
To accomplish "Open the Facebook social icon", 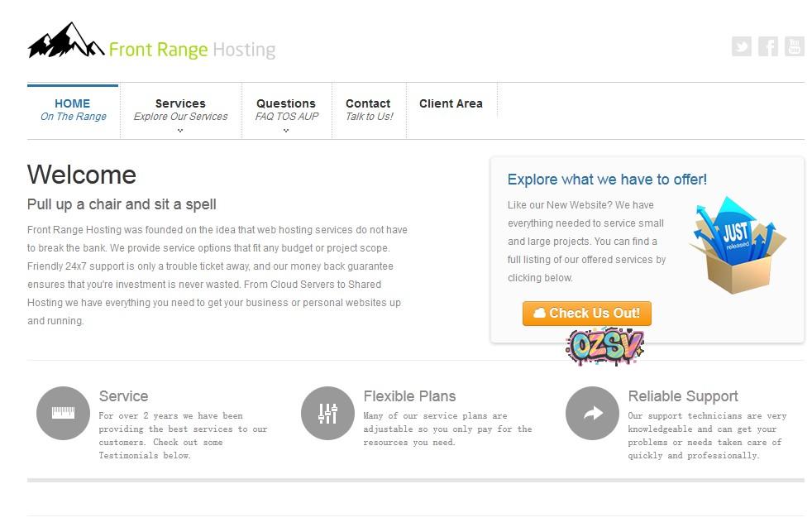I will coord(768,46).
